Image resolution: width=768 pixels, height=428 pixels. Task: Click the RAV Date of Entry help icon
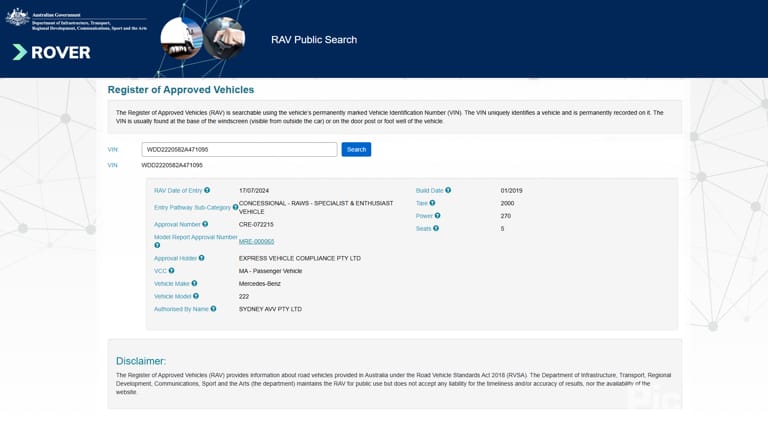[x=207, y=190]
